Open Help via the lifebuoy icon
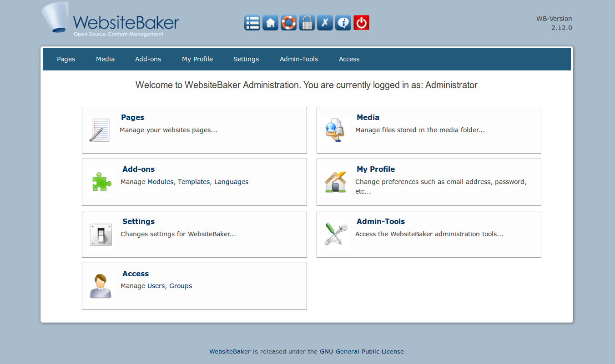615x364 pixels. (x=288, y=23)
